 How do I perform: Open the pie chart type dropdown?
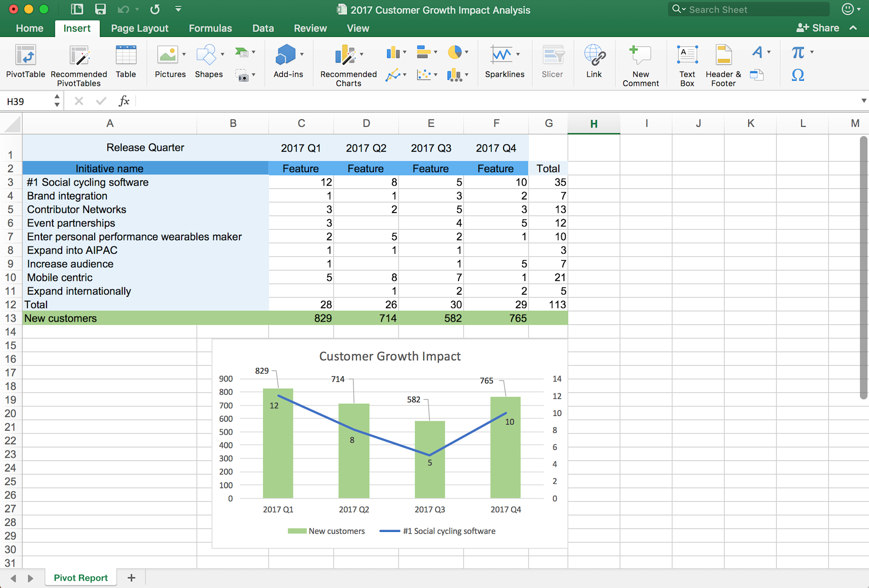(x=467, y=52)
